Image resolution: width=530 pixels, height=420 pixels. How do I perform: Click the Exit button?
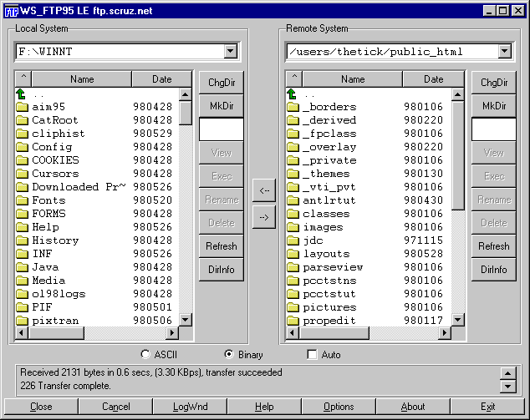(487, 407)
